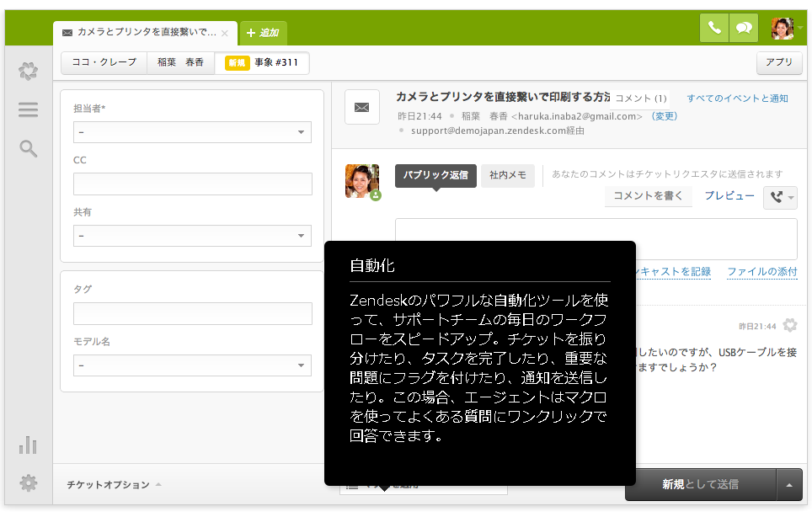Select the 新規 事象 #311 ticket tab
This screenshot has width=812, height=517.
point(262,62)
